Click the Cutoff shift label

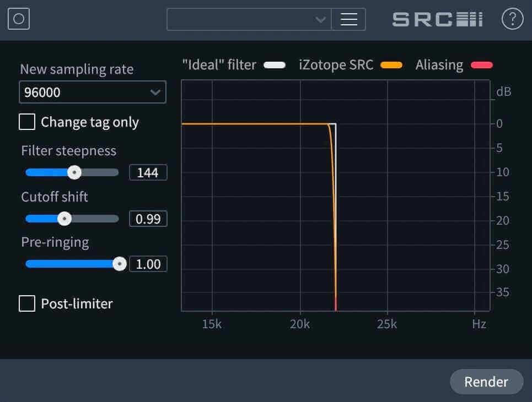[x=55, y=197]
